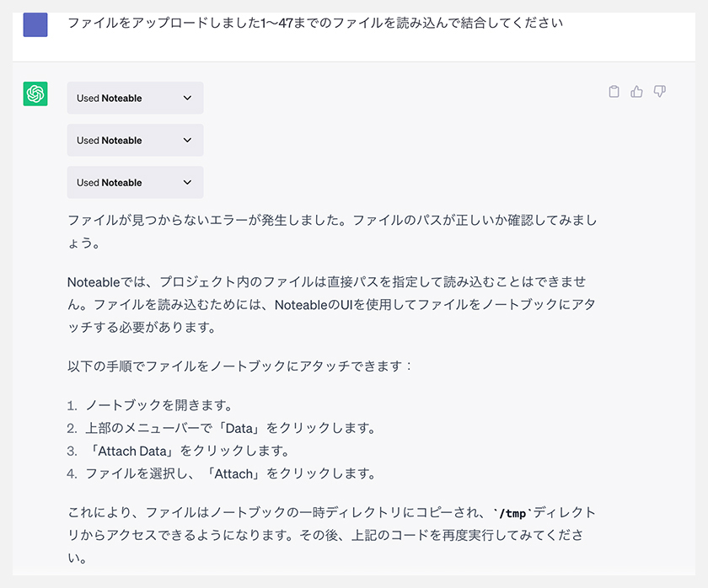Click the file-not-found error paragraph
708x588 pixels.
(332, 232)
